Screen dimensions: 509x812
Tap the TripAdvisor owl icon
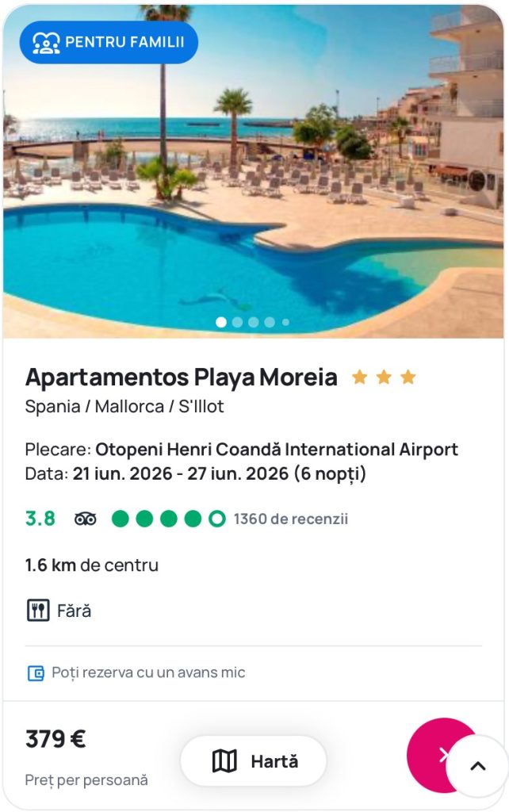coord(85,519)
